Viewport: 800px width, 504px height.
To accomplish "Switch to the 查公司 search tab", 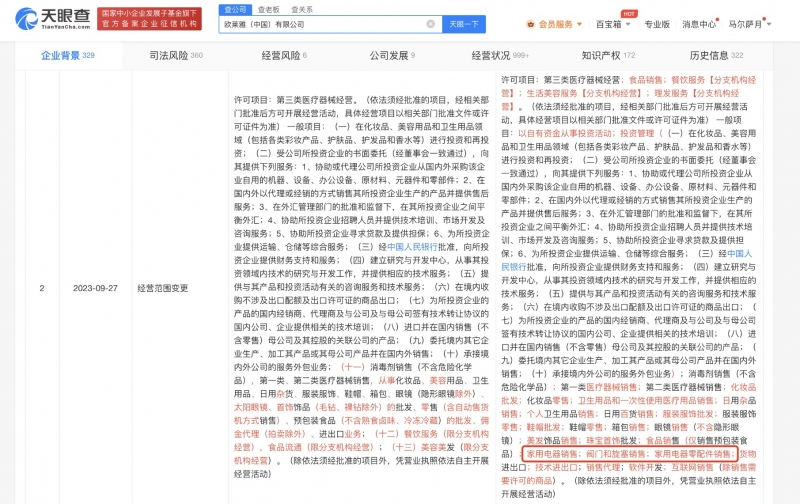I will point(235,9).
